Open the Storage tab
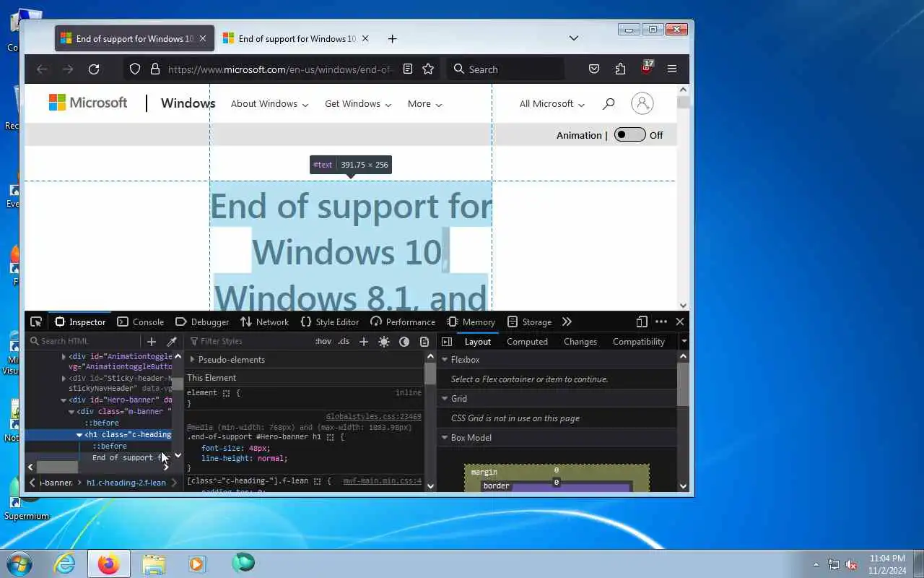 pos(529,322)
